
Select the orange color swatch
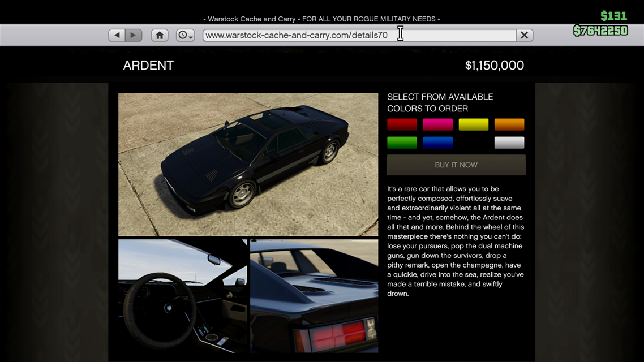tap(509, 124)
